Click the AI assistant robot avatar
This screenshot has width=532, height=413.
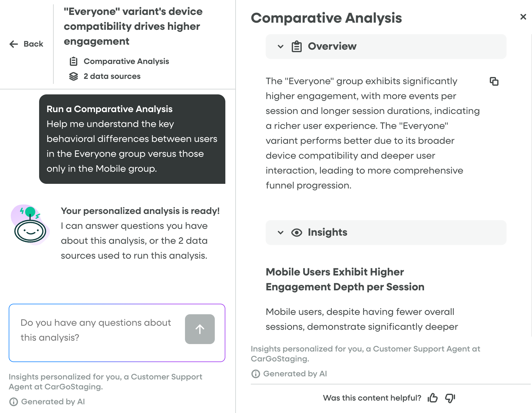[x=30, y=224]
